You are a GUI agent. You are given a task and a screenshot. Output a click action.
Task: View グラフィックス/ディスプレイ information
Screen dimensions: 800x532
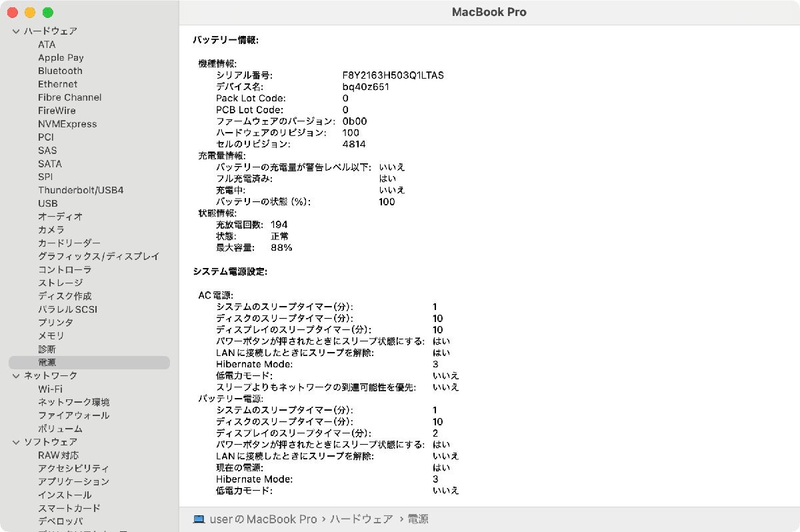coord(100,256)
